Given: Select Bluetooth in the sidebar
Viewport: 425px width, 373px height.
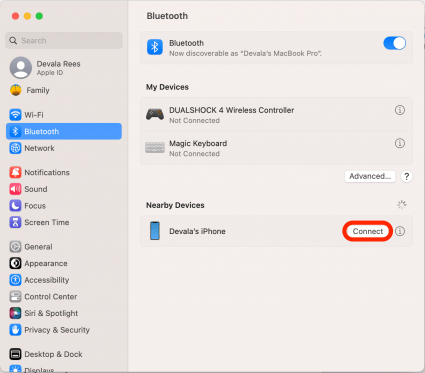Looking at the screenshot, I should 64,131.
